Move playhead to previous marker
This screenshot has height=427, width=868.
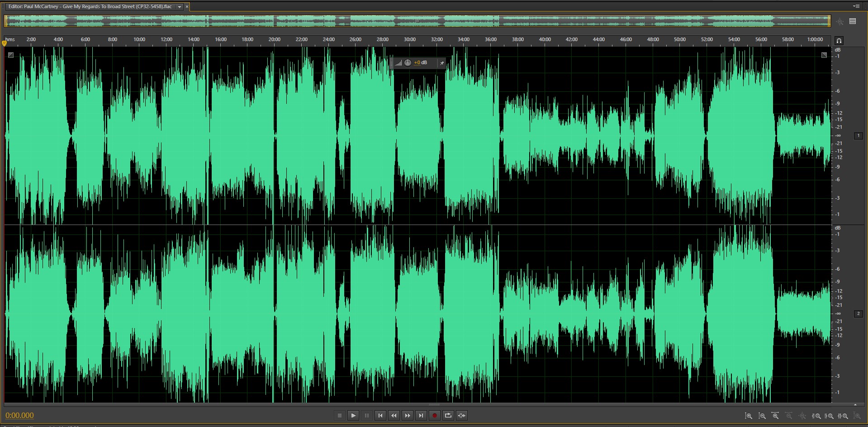pyautogui.click(x=380, y=416)
